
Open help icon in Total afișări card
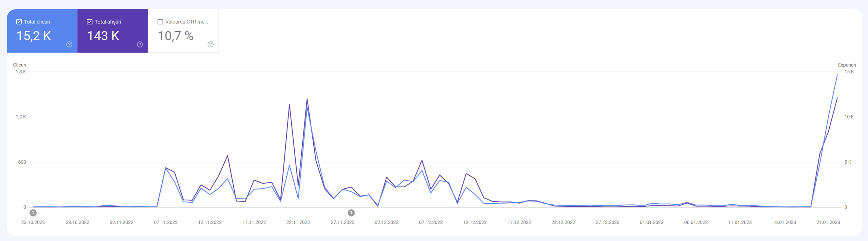coord(140,44)
